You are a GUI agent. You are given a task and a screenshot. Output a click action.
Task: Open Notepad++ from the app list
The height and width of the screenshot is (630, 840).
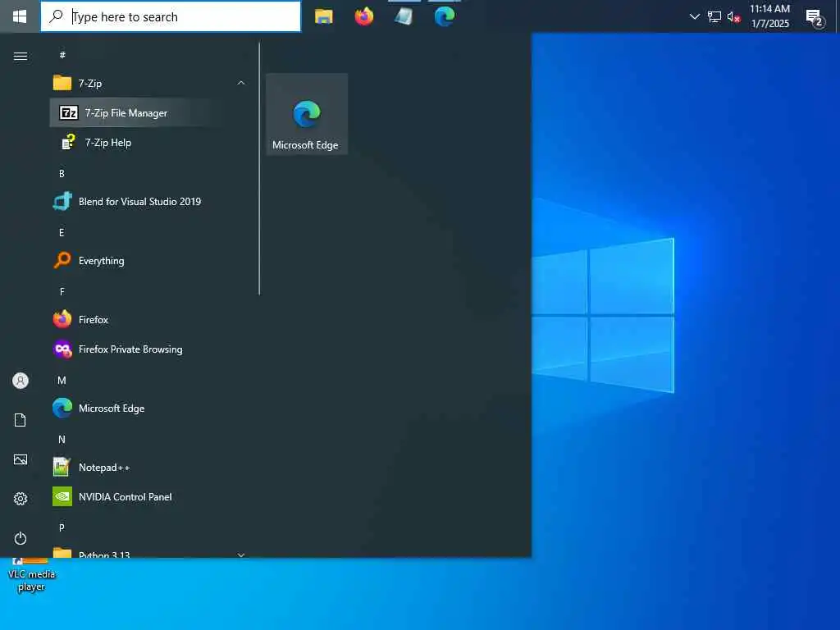click(149, 467)
